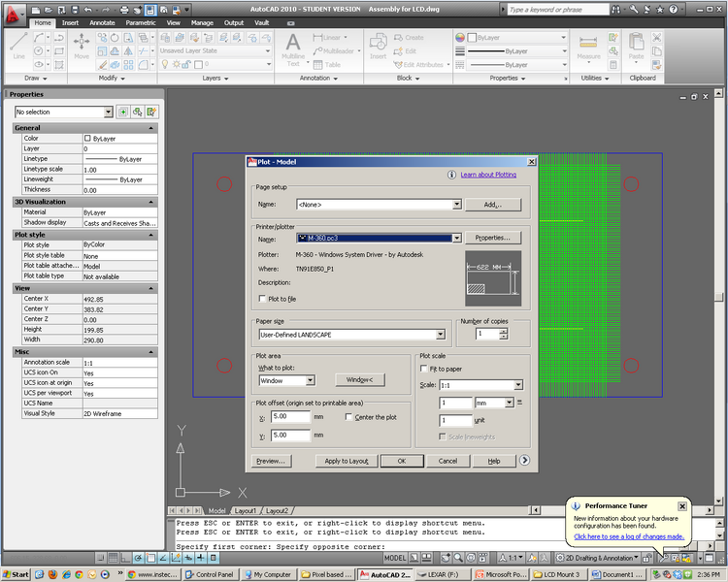Image resolution: width=728 pixels, height=582 pixels.
Task: Open the Page setup Name dropdown
Action: (457, 205)
